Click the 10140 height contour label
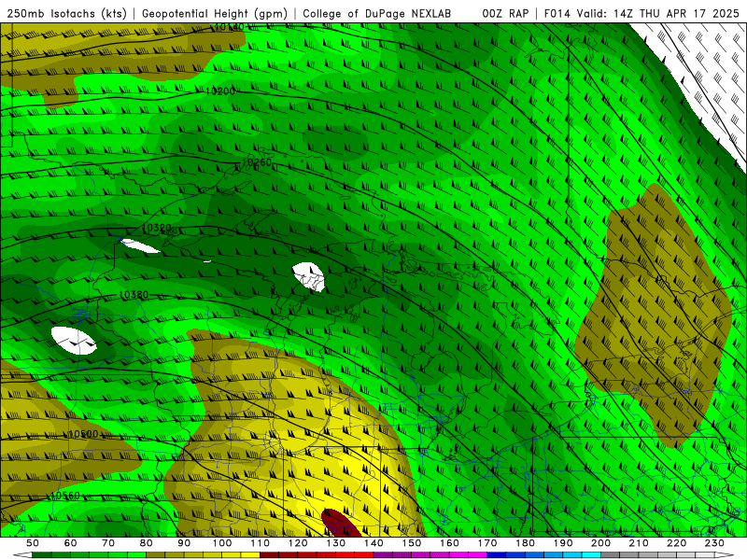The width and height of the screenshot is (747, 560). pyautogui.click(x=230, y=27)
